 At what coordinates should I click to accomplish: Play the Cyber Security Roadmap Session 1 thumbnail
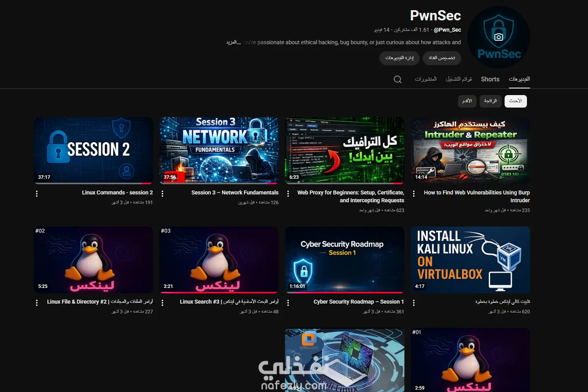[345, 260]
